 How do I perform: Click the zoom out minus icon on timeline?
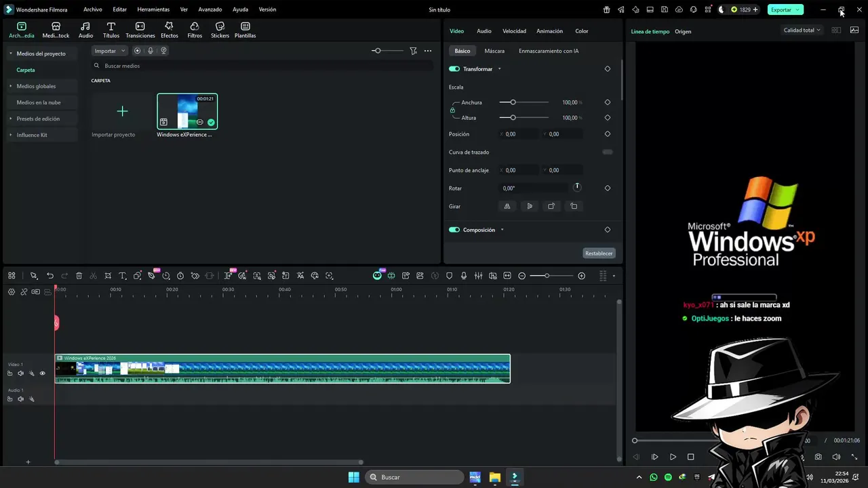click(521, 276)
